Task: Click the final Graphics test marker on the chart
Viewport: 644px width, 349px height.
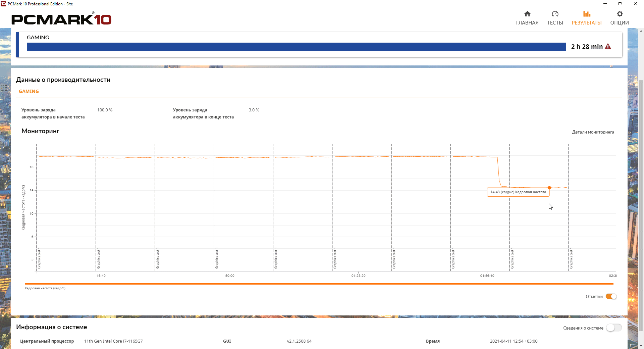Action: (571, 258)
